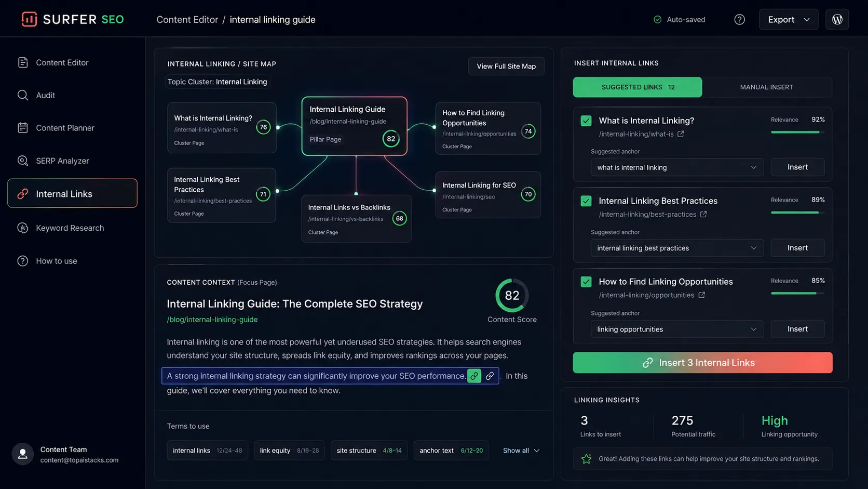868x489 pixels.
Task: Open the help question mark icon in header
Action: [x=739, y=20]
